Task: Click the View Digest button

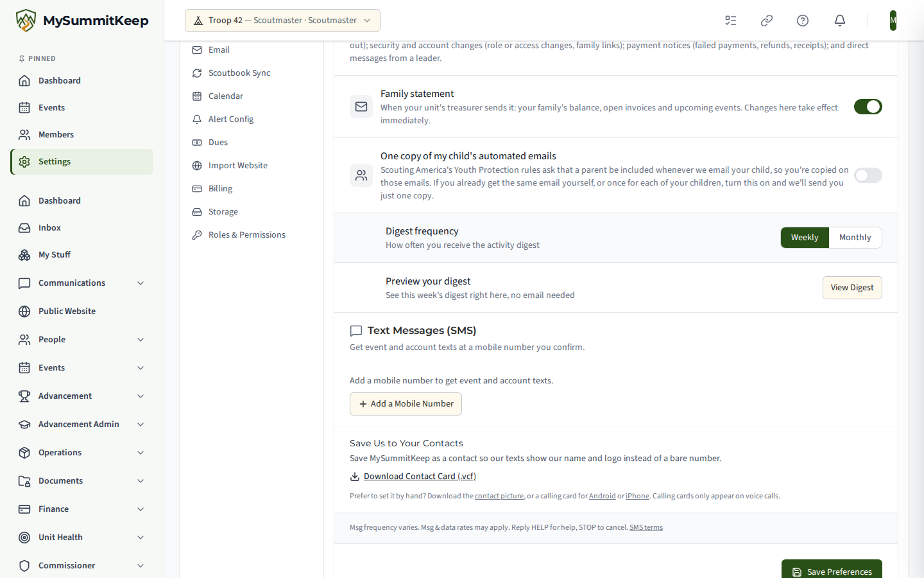Action: [x=852, y=288]
